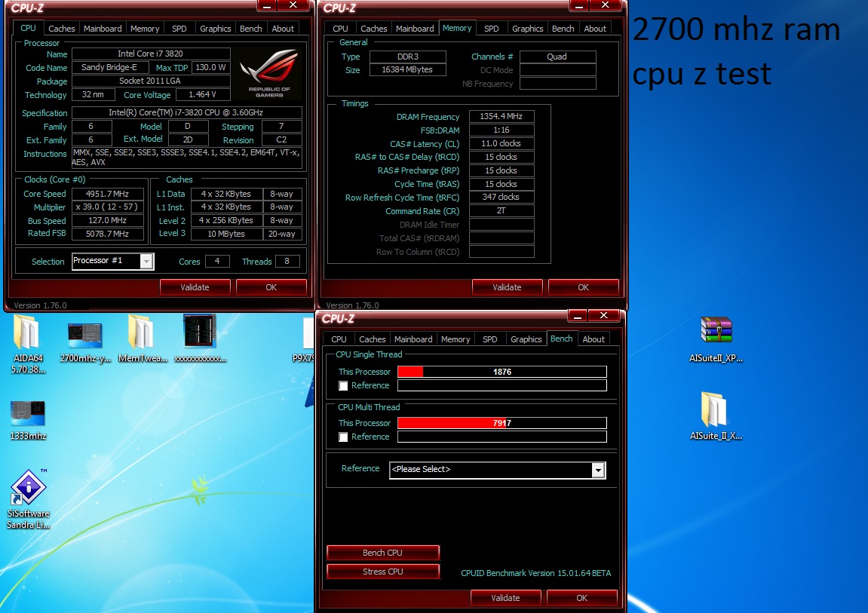868x613 pixels.
Task: Click the Threads count 8 field
Action: pyautogui.click(x=287, y=261)
